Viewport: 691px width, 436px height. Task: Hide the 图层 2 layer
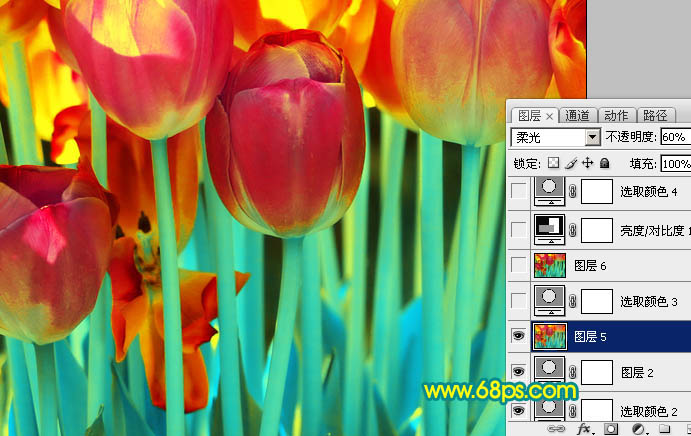pyautogui.click(x=518, y=372)
